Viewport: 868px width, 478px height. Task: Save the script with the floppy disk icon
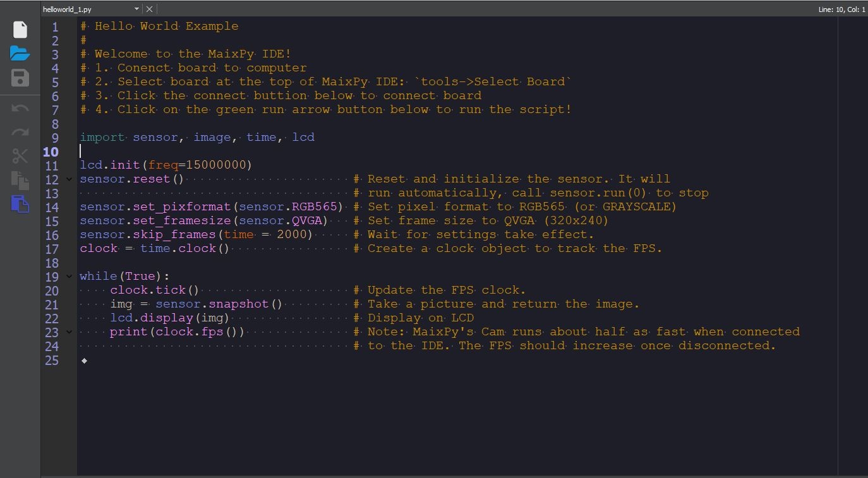pyautogui.click(x=20, y=78)
